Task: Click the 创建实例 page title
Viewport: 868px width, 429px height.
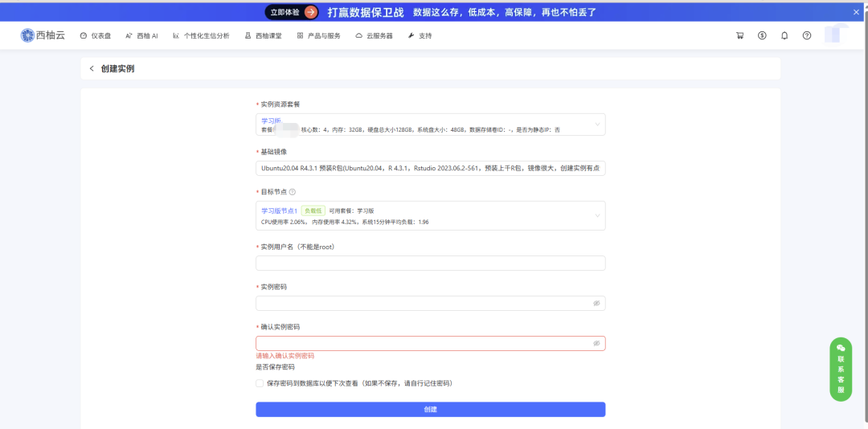Action: (117, 68)
